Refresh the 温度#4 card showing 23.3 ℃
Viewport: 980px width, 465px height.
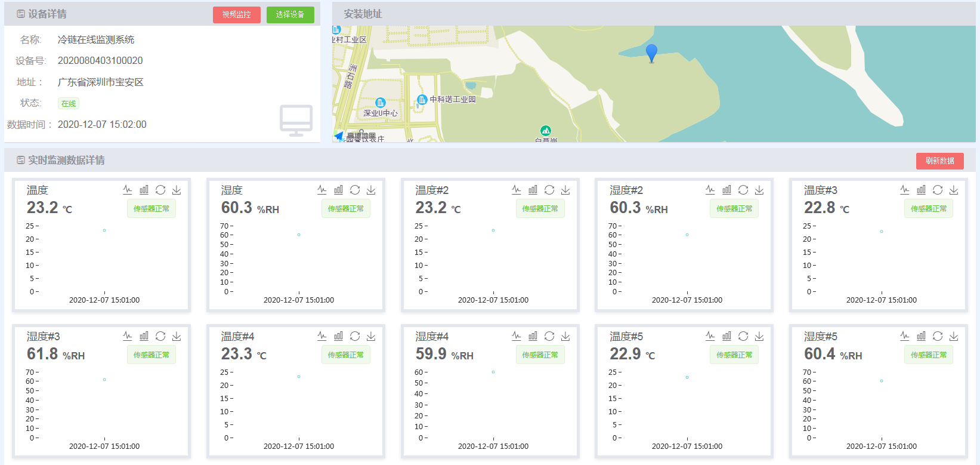[355, 336]
